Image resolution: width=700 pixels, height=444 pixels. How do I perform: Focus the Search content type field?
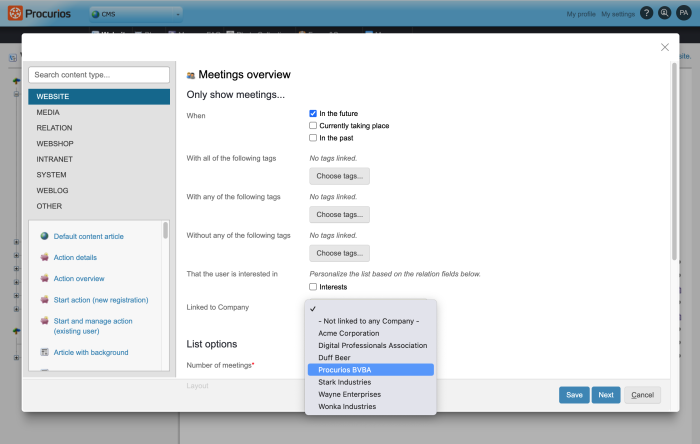[x=99, y=75]
